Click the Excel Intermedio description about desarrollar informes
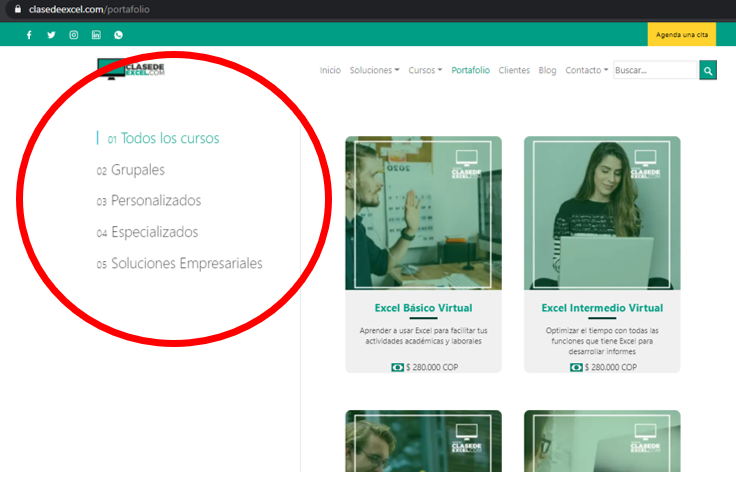 coord(602,341)
